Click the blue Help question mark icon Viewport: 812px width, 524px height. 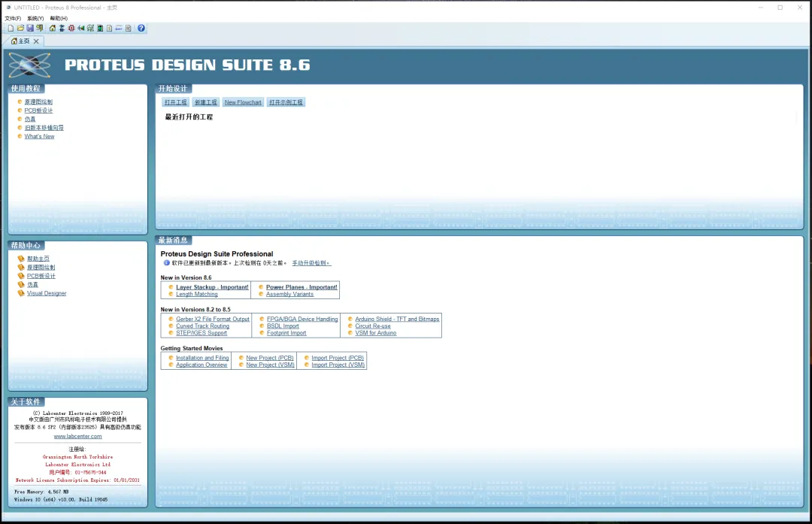[141, 28]
